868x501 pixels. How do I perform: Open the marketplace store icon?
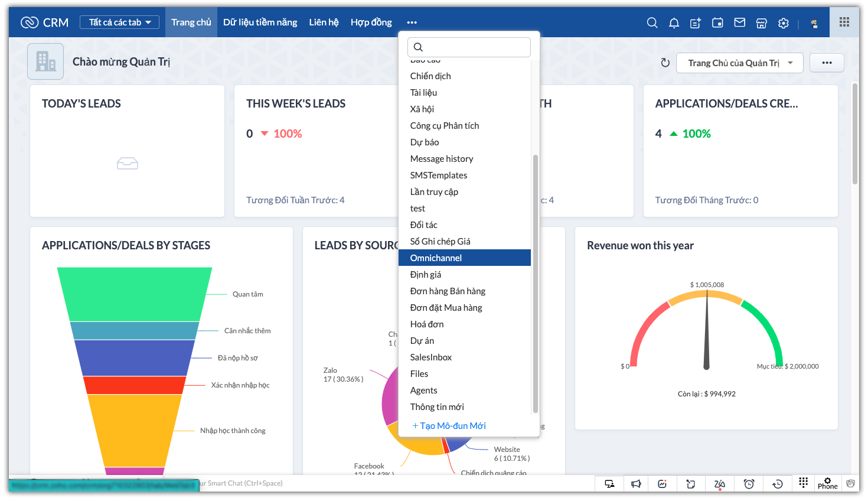pyautogui.click(x=762, y=22)
